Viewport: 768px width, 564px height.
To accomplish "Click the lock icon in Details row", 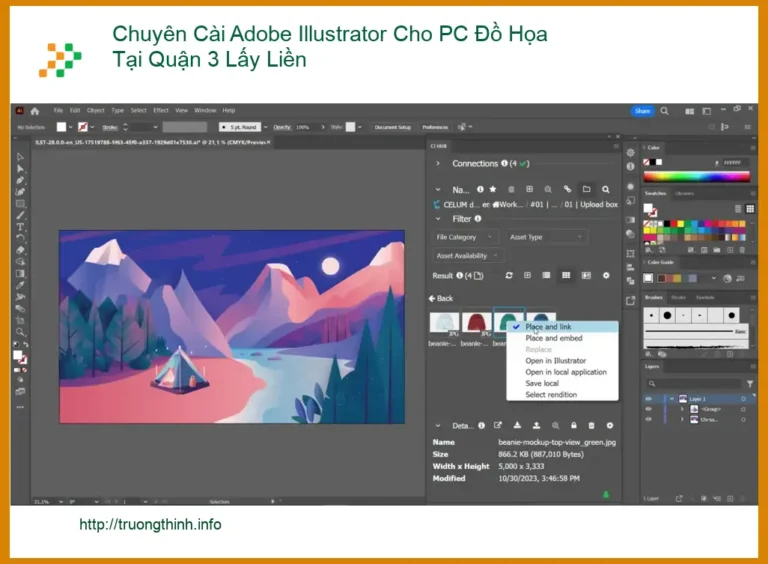I will point(574,425).
